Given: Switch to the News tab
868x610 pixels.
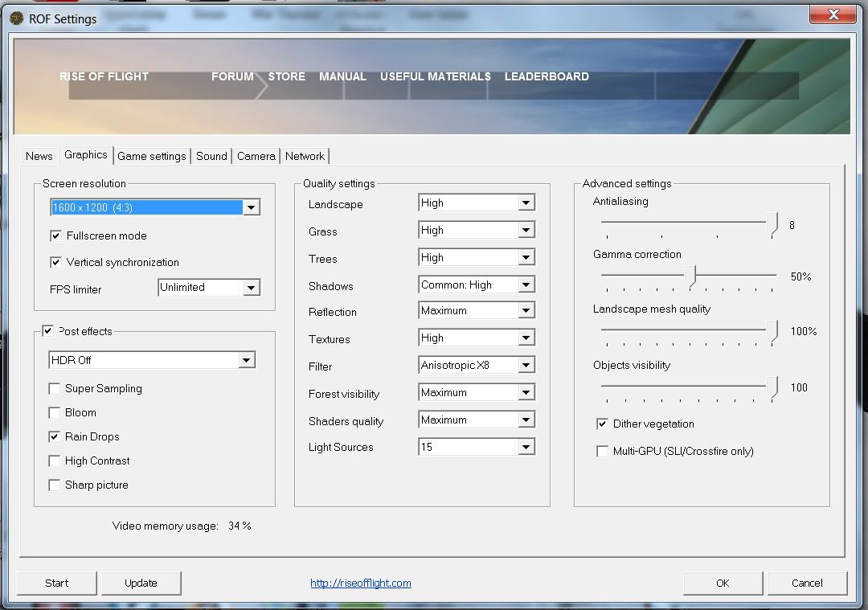Looking at the screenshot, I should point(39,156).
